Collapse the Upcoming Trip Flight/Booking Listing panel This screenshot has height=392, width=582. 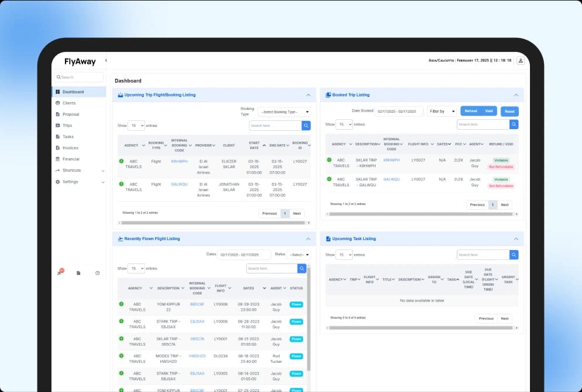click(x=308, y=95)
